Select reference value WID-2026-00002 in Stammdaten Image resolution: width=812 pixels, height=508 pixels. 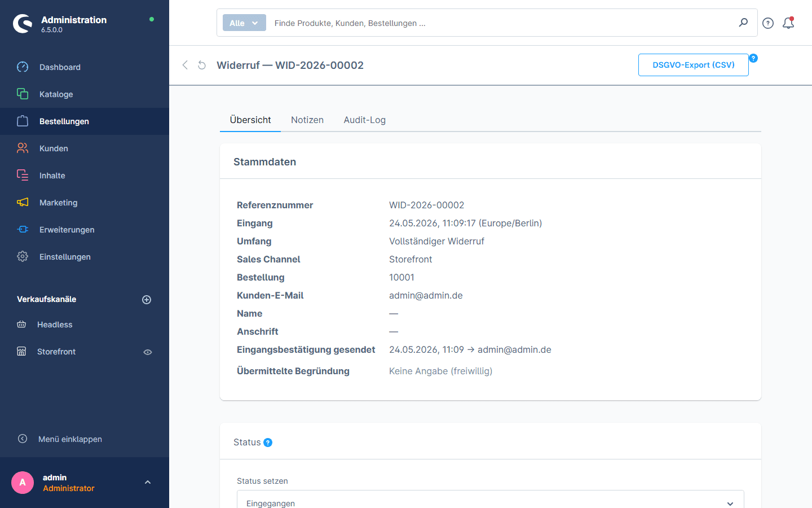[427, 205]
